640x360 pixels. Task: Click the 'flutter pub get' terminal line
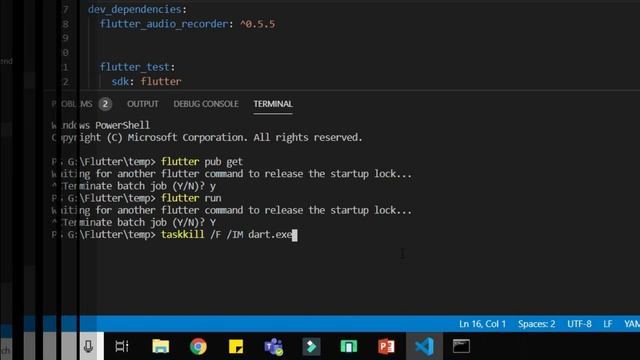(147, 162)
